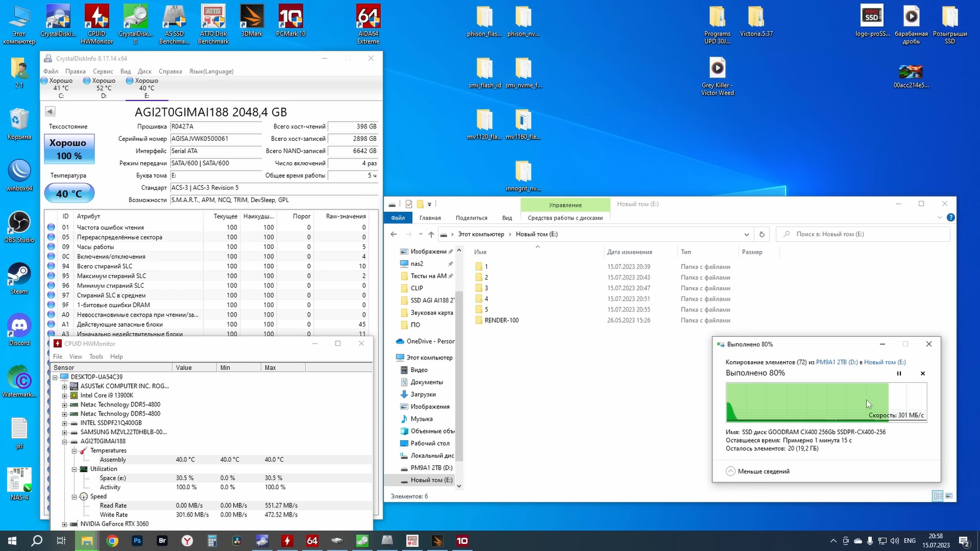Viewport: 980px width, 551px height.
Task: Switch to the Поделиться ribbon tab
Action: click(471, 218)
